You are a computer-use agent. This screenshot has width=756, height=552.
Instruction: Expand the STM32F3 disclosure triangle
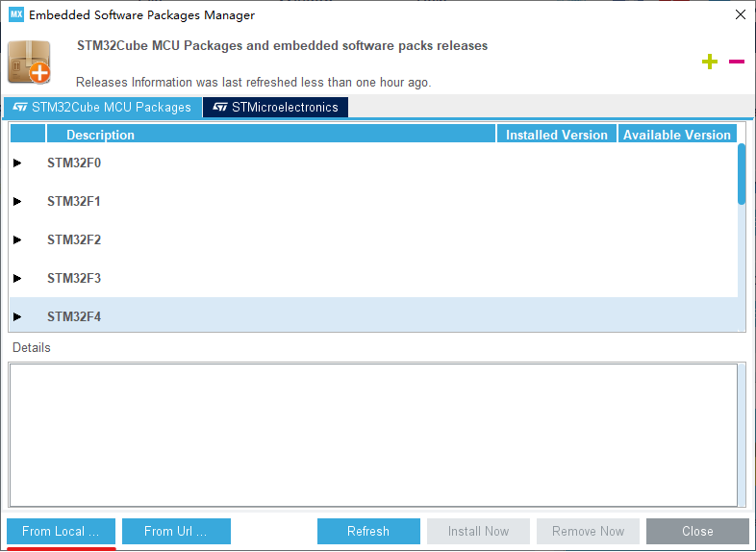tap(17, 279)
